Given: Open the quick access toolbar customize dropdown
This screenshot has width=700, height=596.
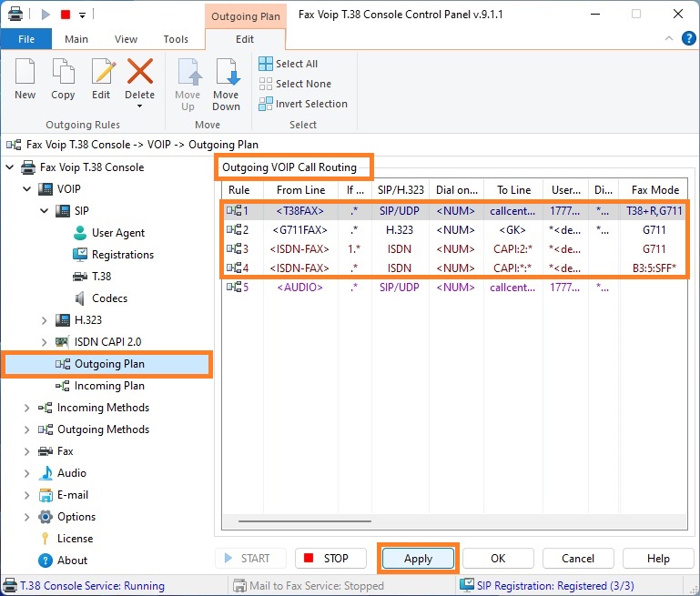Looking at the screenshot, I should tap(83, 15).
